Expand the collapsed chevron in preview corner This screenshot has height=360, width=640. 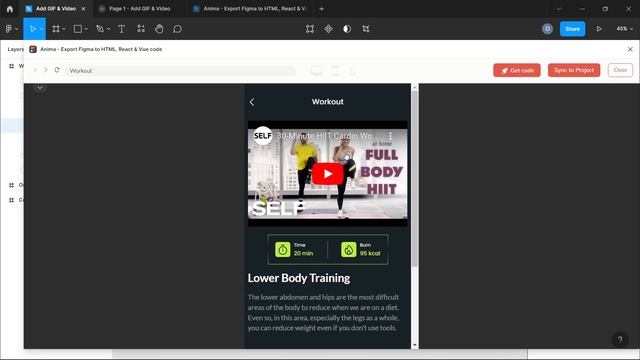click(x=40, y=88)
